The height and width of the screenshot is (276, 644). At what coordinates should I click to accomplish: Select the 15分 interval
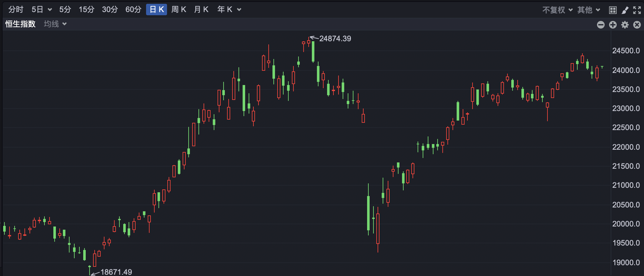[x=86, y=10]
